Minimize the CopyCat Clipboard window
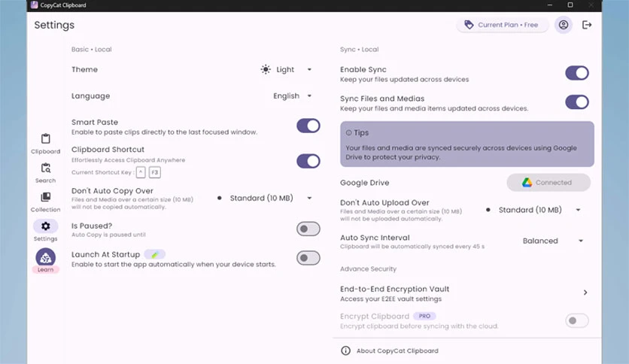The width and height of the screenshot is (629, 364). [549, 5]
